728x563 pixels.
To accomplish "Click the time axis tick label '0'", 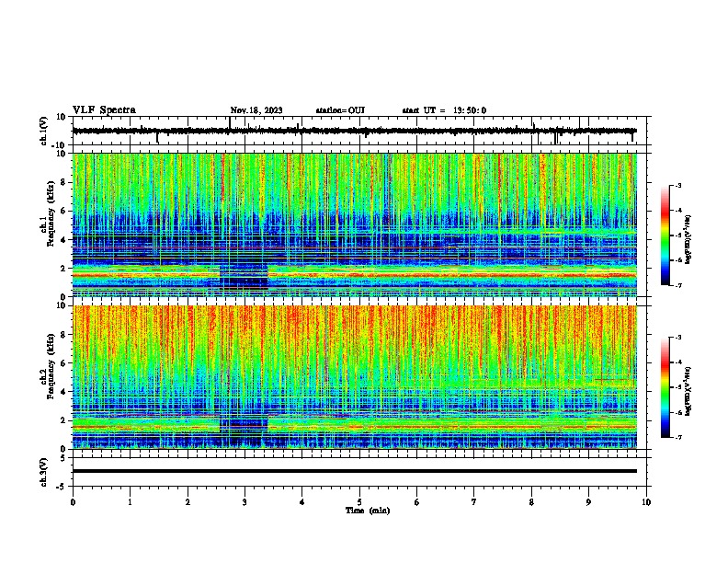I will tap(73, 502).
